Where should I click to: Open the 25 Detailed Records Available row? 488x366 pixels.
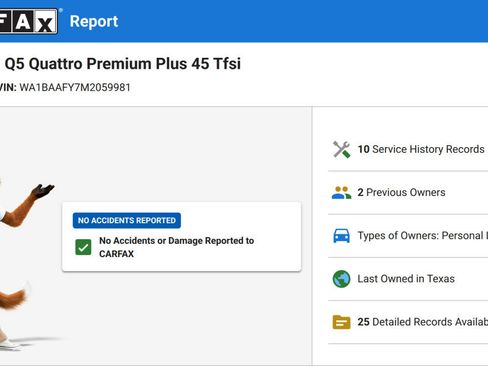tap(408, 322)
